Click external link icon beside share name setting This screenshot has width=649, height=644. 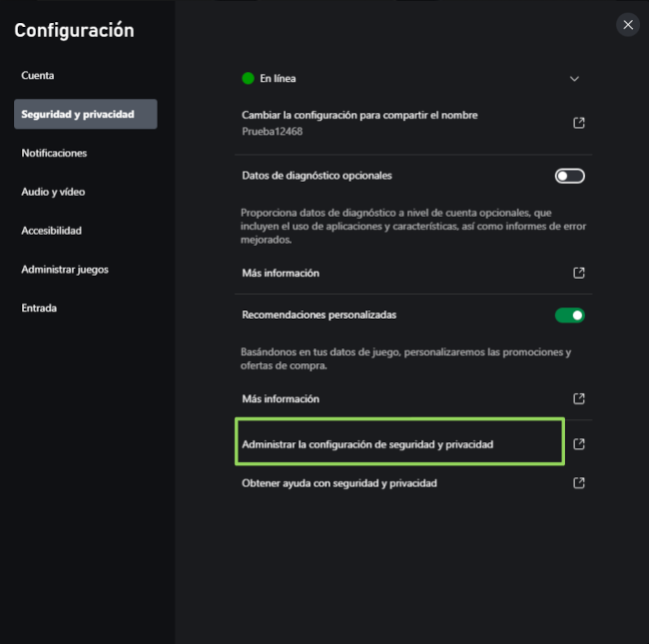(578, 123)
